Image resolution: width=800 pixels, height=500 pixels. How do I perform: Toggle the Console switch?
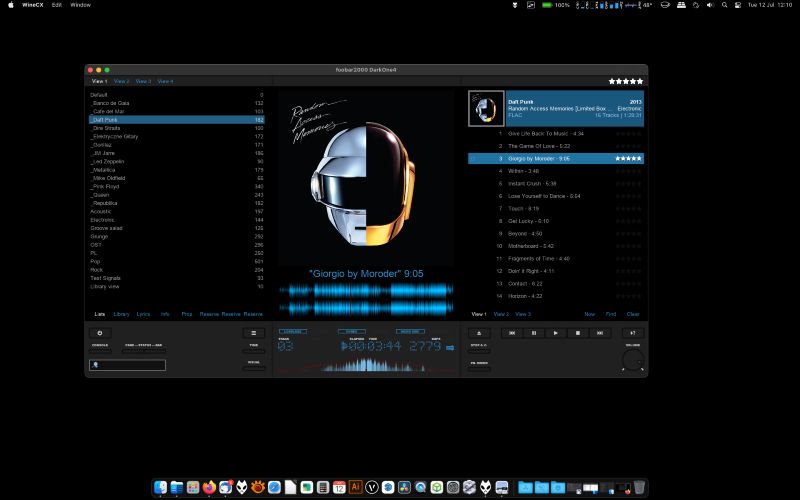pos(100,349)
